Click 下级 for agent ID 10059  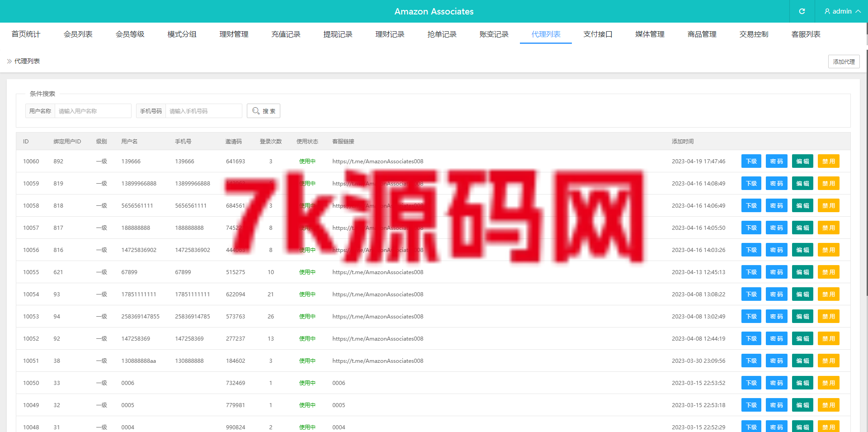coord(751,183)
